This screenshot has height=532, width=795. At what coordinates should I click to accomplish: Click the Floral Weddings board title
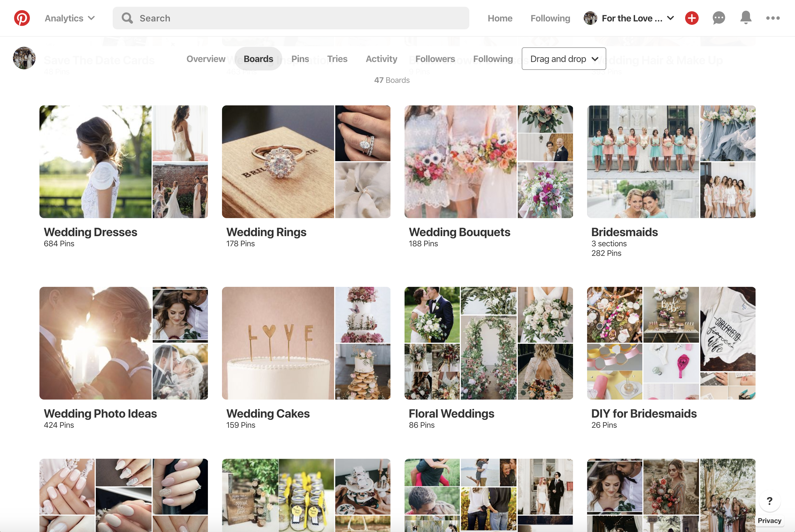coord(451,414)
